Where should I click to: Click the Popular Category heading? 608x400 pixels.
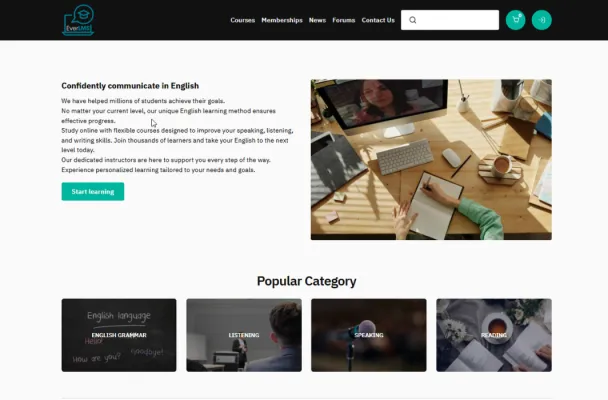[x=306, y=281]
